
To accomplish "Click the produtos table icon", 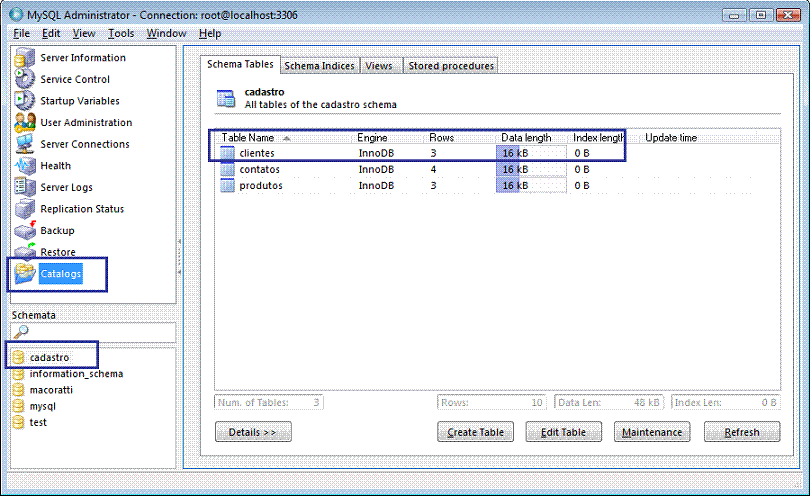I will click(x=227, y=185).
